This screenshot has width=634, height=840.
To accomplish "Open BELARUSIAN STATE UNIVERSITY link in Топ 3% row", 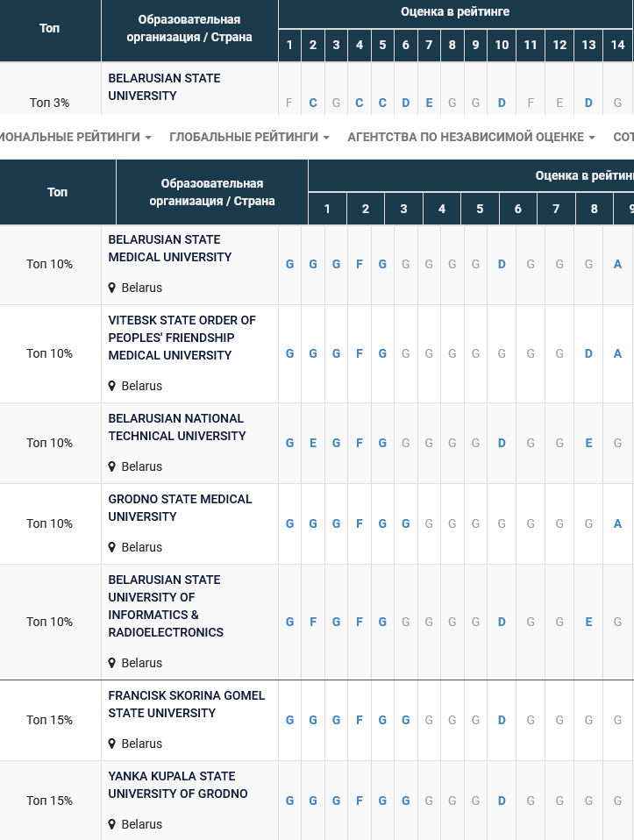I will (165, 87).
